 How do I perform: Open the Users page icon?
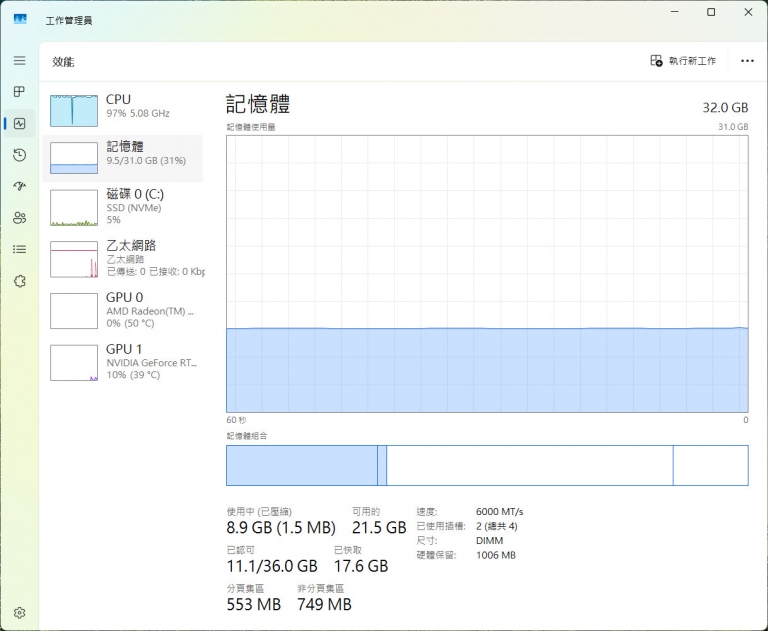coord(19,218)
